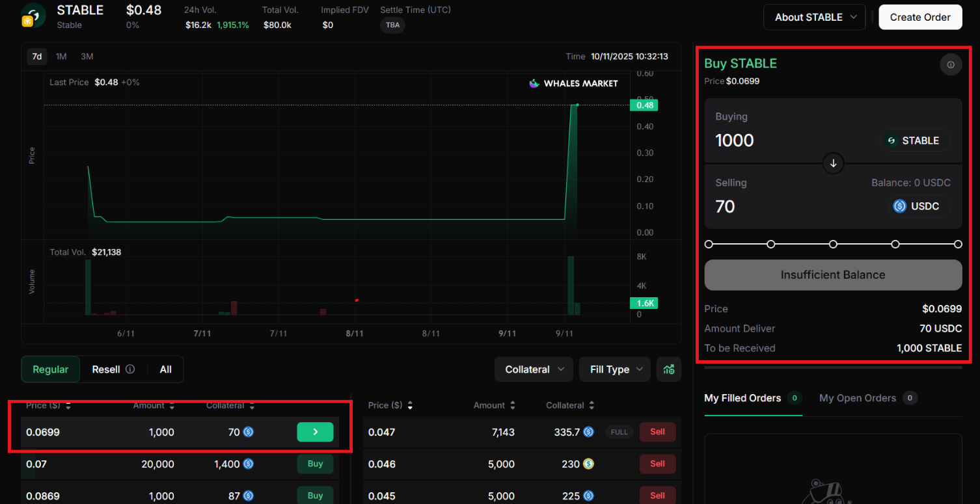
Task: Click the midpoint of the amount slider
Action: click(x=833, y=245)
